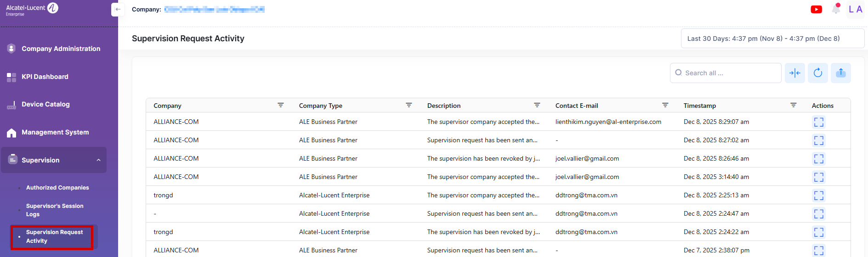868x257 pixels.
Task: Open filter for Company Type column
Action: point(408,106)
